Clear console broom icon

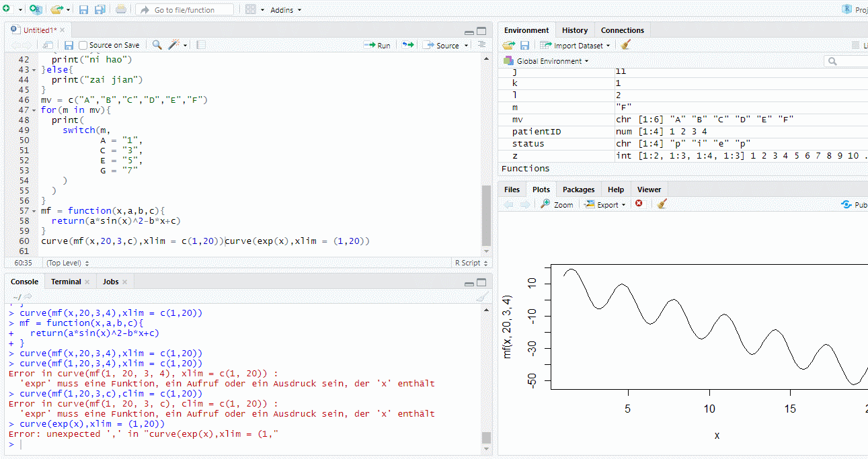[x=481, y=296]
